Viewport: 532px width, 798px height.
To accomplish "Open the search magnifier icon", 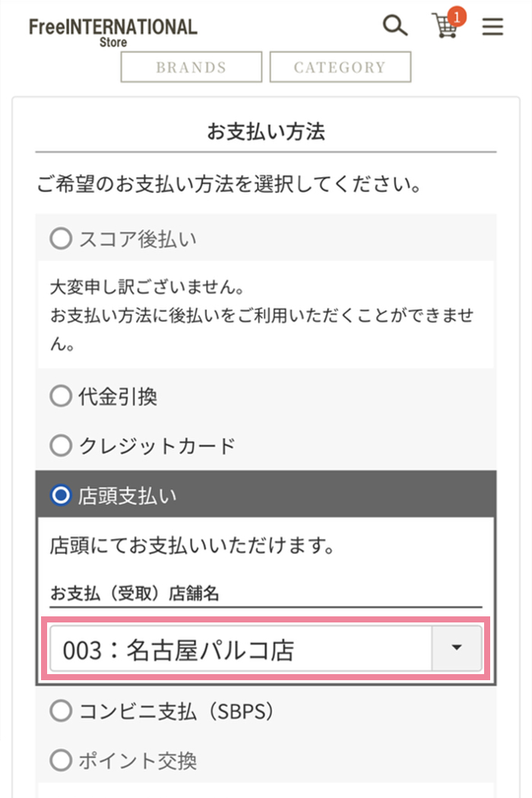I will [x=394, y=26].
